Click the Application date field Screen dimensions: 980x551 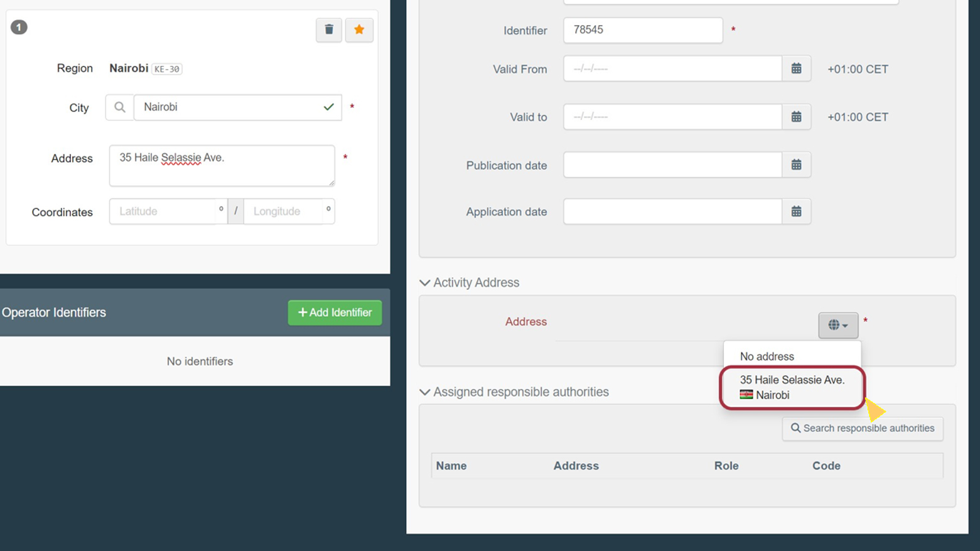tap(672, 211)
